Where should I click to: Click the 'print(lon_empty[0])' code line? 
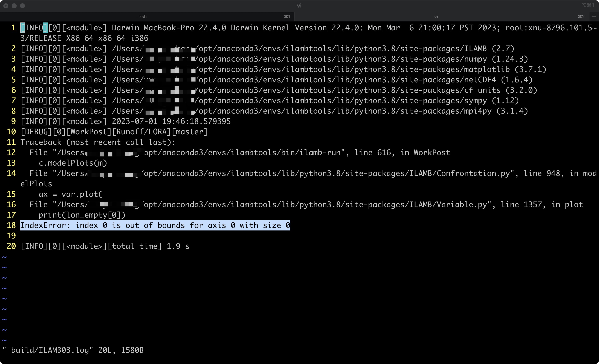[82, 215]
